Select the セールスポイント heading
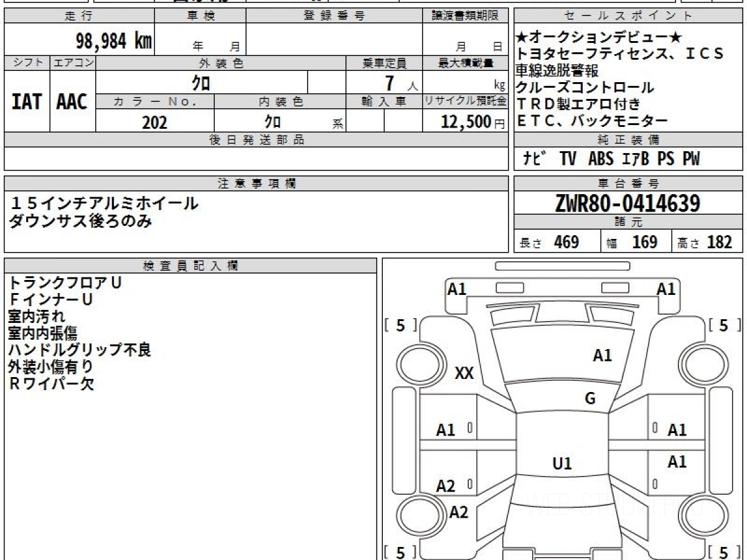Screen dimensions: 747x560 (629, 16)
